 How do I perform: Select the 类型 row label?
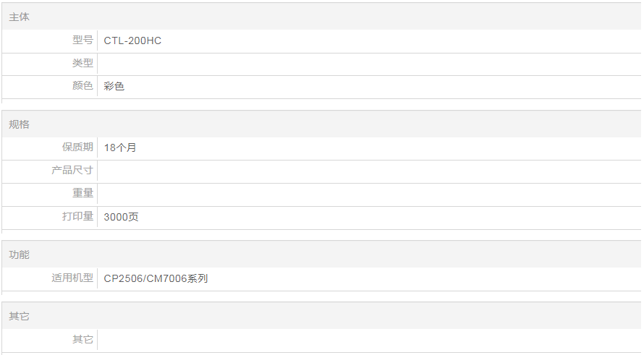click(82, 63)
